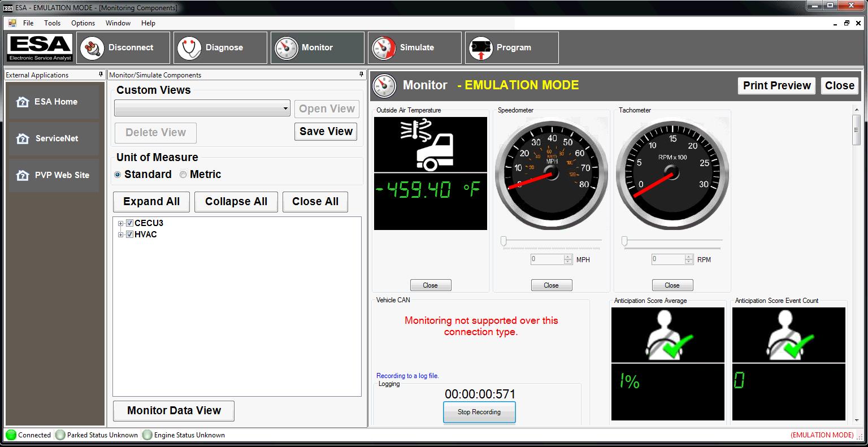The height and width of the screenshot is (447, 868).
Task: Open the File menu
Action: click(28, 23)
